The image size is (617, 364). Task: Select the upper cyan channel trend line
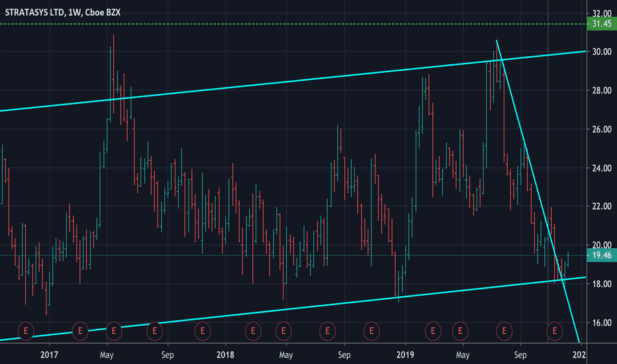[293, 81]
